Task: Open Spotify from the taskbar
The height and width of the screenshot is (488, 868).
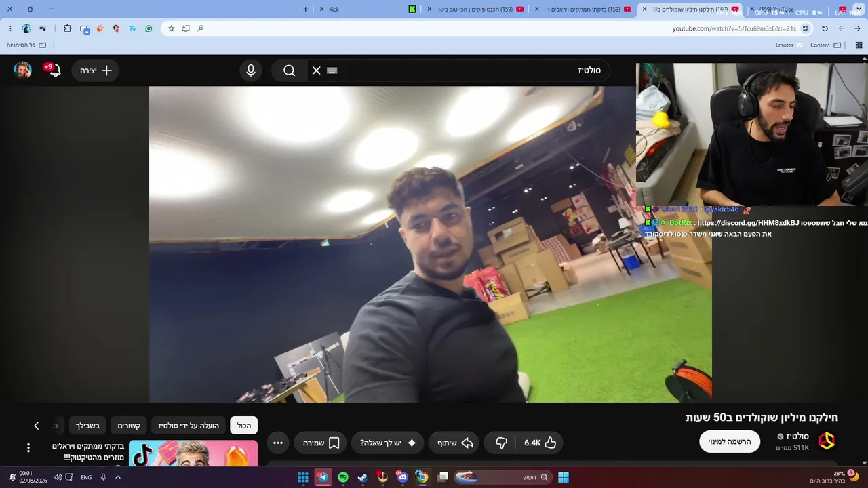Action: click(x=343, y=477)
